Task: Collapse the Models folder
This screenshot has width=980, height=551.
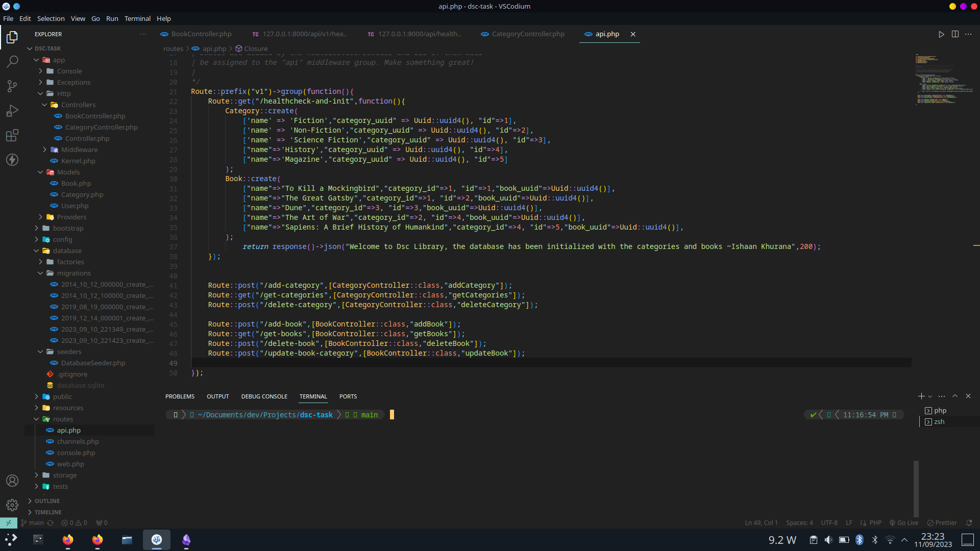Action: [x=41, y=172]
